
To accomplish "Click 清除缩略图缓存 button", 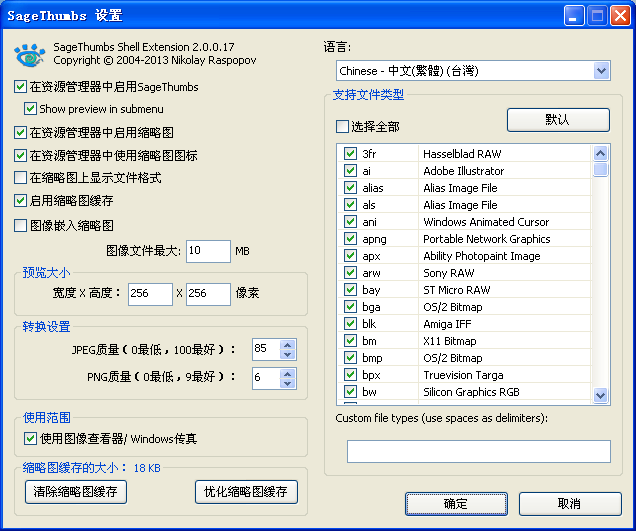I will [x=76, y=492].
